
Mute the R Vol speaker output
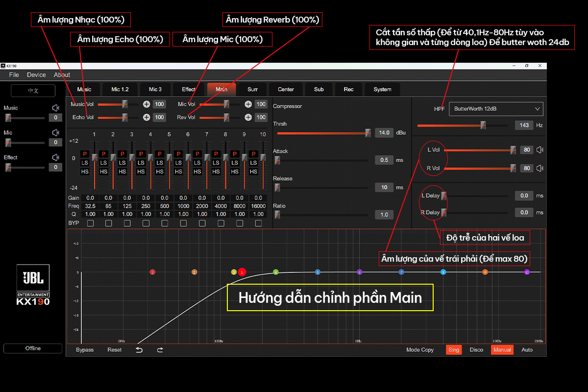coord(540,168)
